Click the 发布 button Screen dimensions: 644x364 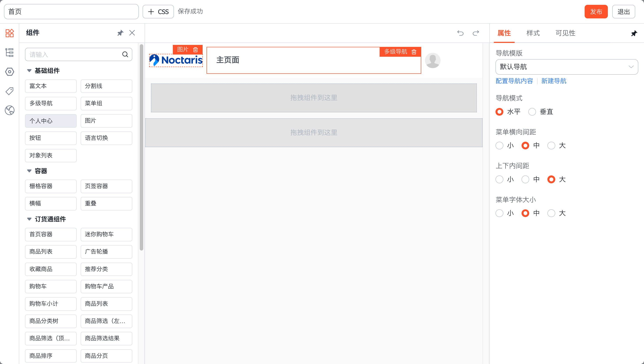coord(596,12)
